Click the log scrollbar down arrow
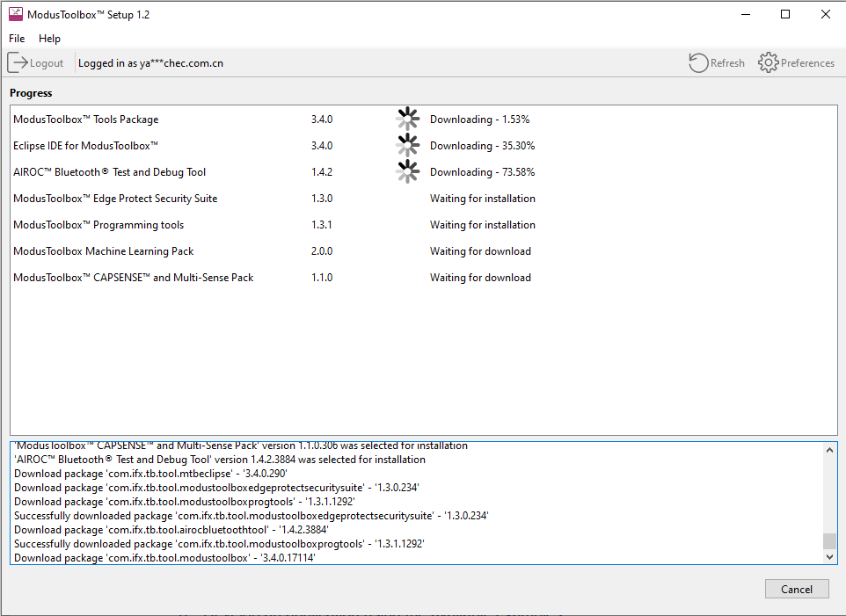 point(830,557)
